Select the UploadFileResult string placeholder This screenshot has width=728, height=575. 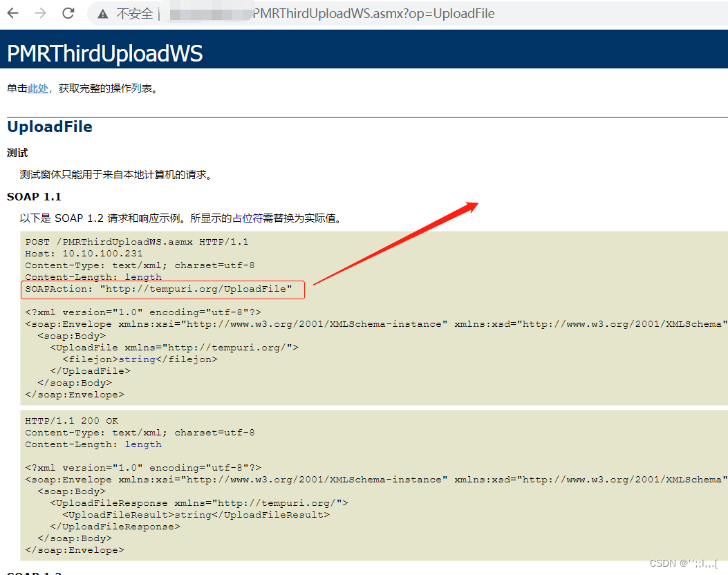tap(193, 514)
